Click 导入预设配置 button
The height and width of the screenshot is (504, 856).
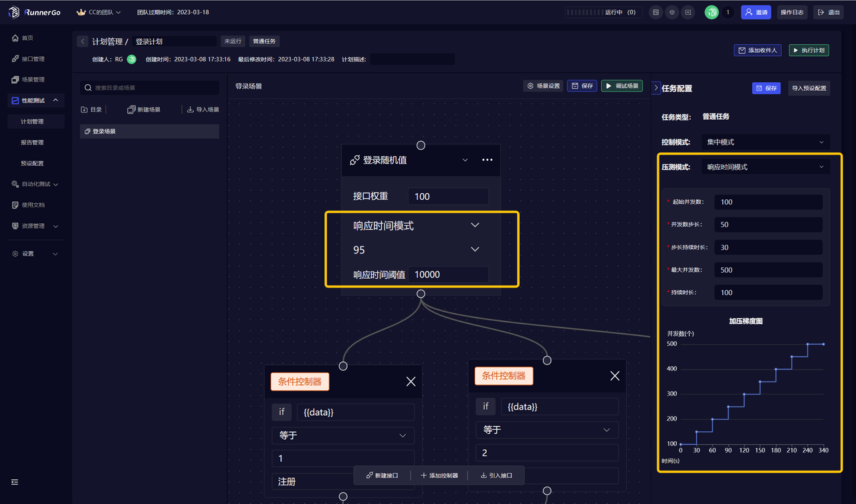[x=809, y=88]
